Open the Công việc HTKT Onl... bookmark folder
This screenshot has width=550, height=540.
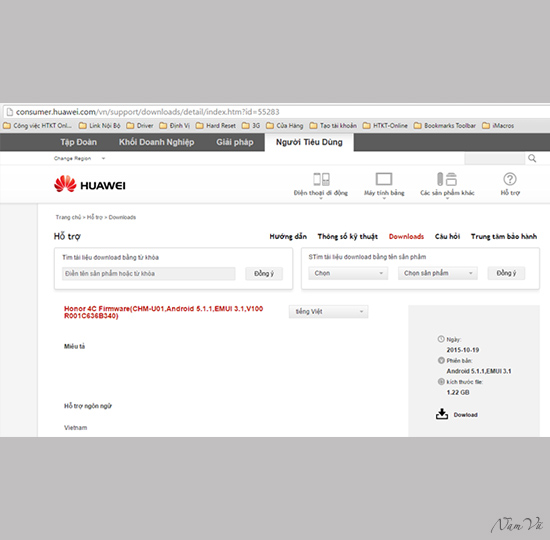(x=37, y=125)
